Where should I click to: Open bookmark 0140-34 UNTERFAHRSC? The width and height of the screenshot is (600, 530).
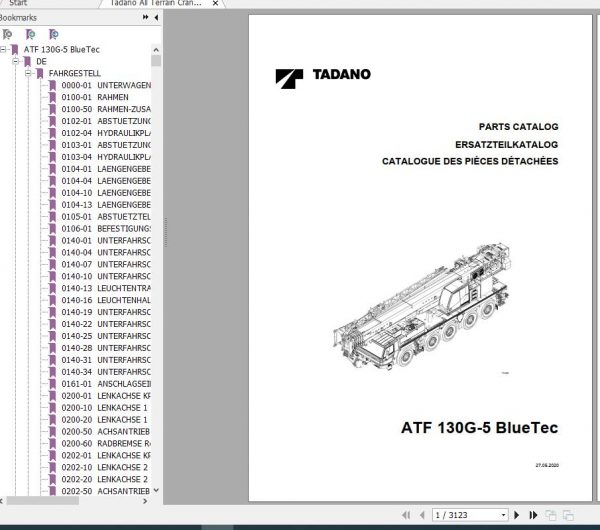coord(106,372)
